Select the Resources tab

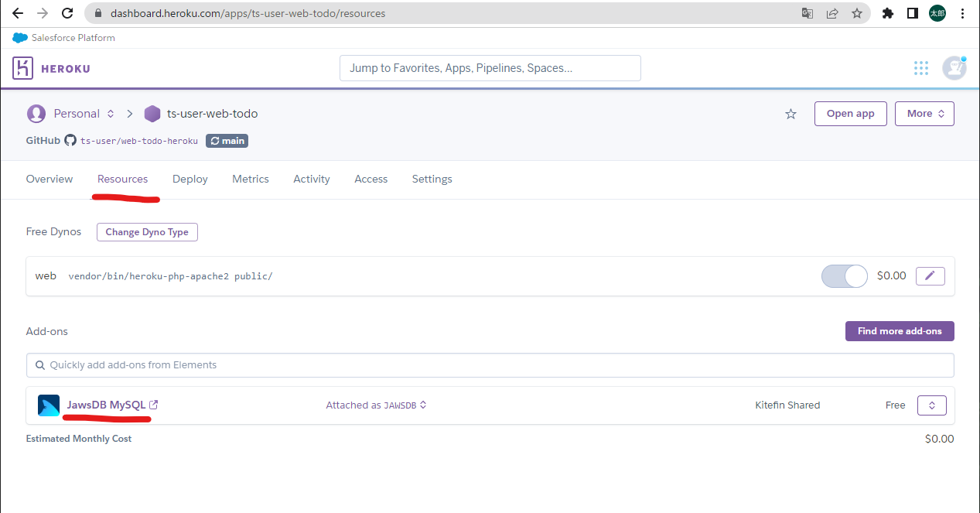coord(122,179)
